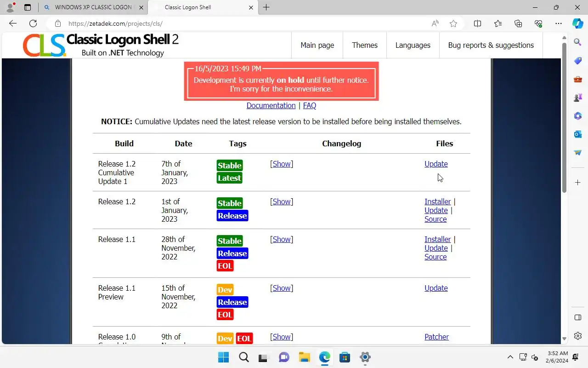Show changelog for Release 1.1 Preview
Screen dimensions: 588x368
pos(282,288)
